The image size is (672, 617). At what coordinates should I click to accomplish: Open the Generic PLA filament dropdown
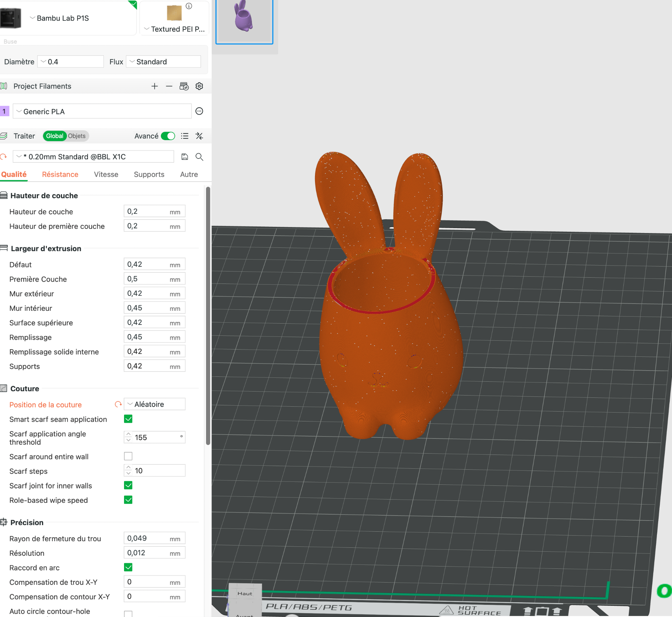pyautogui.click(x=102, y=112)
